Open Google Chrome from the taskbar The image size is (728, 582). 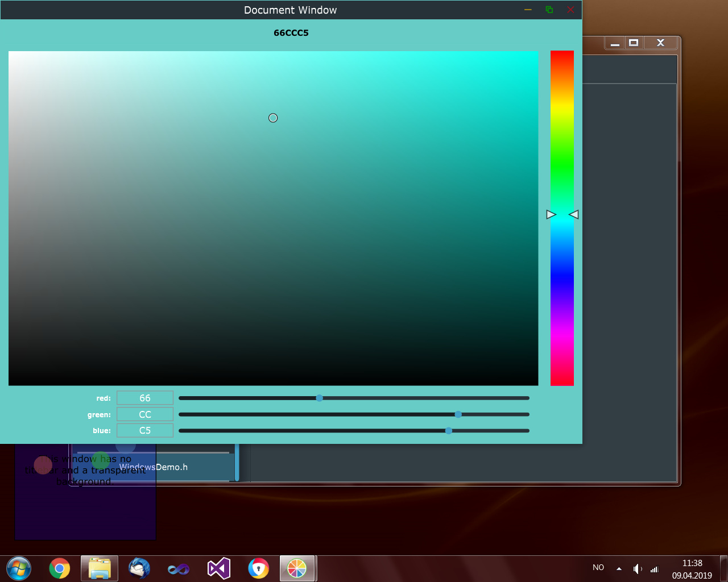coord(59,568)
